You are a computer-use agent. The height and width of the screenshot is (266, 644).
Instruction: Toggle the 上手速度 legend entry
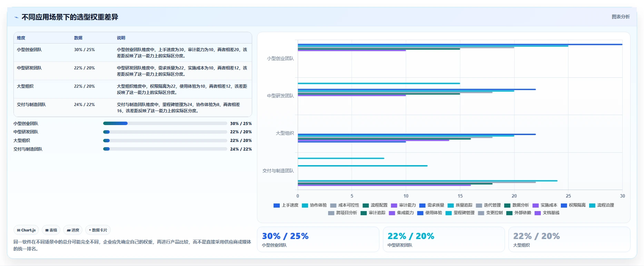click(286, 205)
